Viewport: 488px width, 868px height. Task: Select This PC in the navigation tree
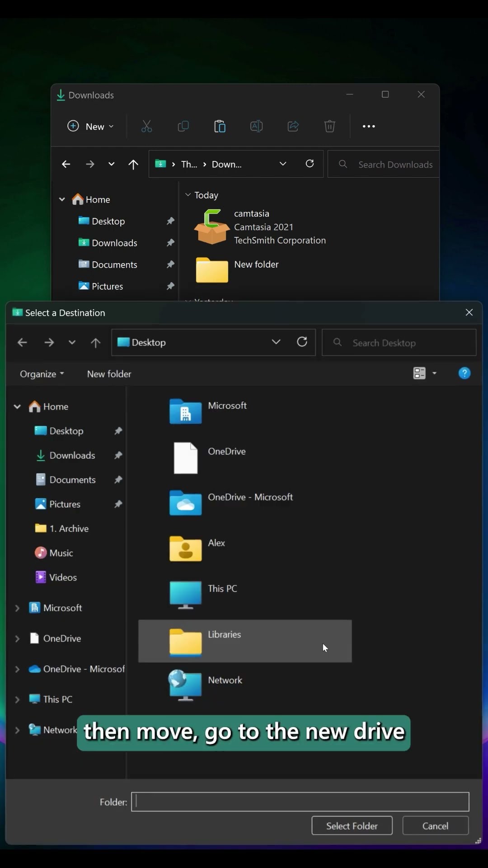coord(50,699)
